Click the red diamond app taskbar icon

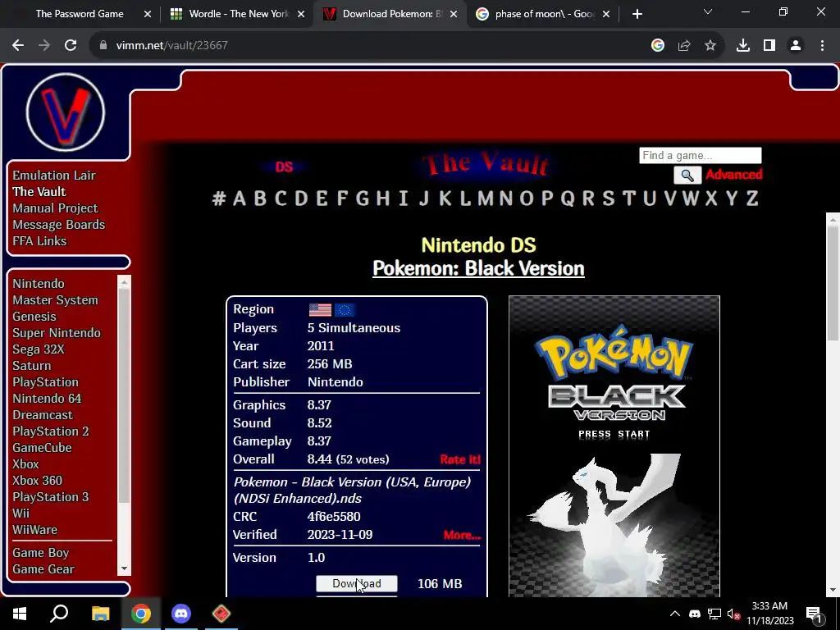221,614
